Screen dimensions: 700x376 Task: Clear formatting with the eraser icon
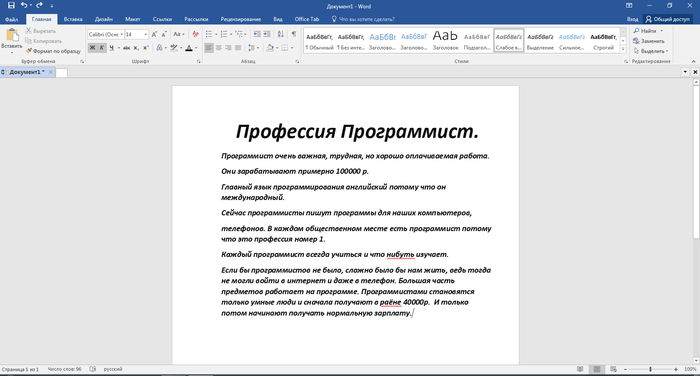click(195, 34)
